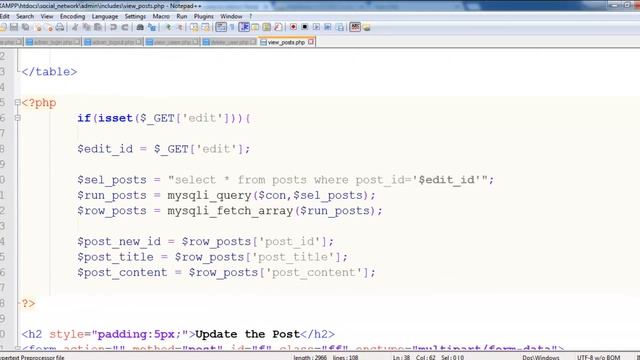This screenshot has width=640, height=360.
Task: Cut selection using the scissors icon
Action: (x=75, y=27)
